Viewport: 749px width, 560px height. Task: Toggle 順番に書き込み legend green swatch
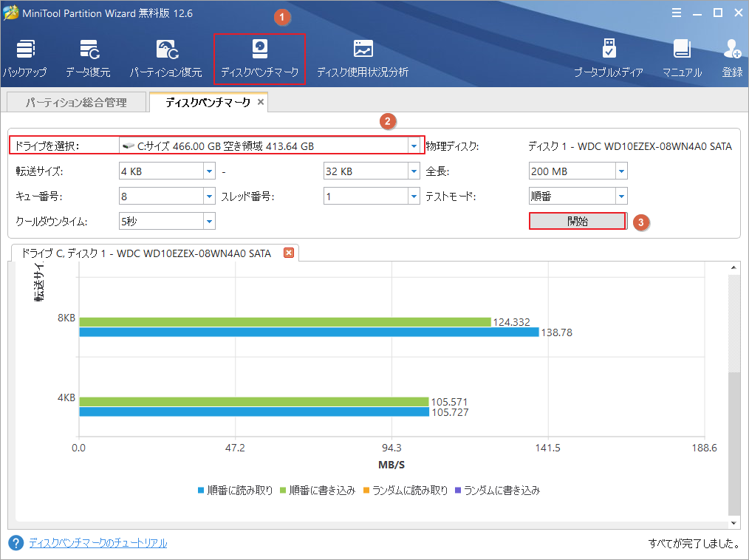click(x=283, y=491)
